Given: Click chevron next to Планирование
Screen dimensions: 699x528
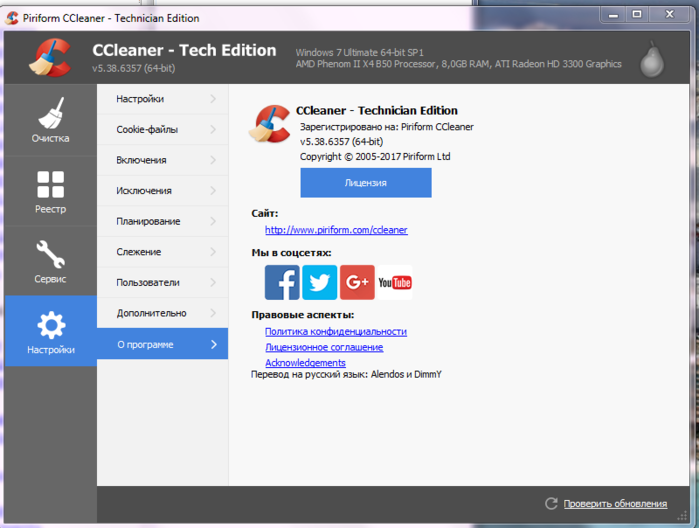Looking at the screenshot, I should pyautogui.click(x=213, y=221).
